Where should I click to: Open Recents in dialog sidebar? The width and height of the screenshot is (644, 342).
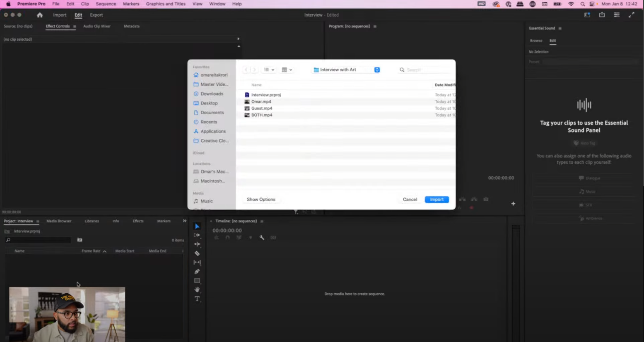[x=209, y=122]
